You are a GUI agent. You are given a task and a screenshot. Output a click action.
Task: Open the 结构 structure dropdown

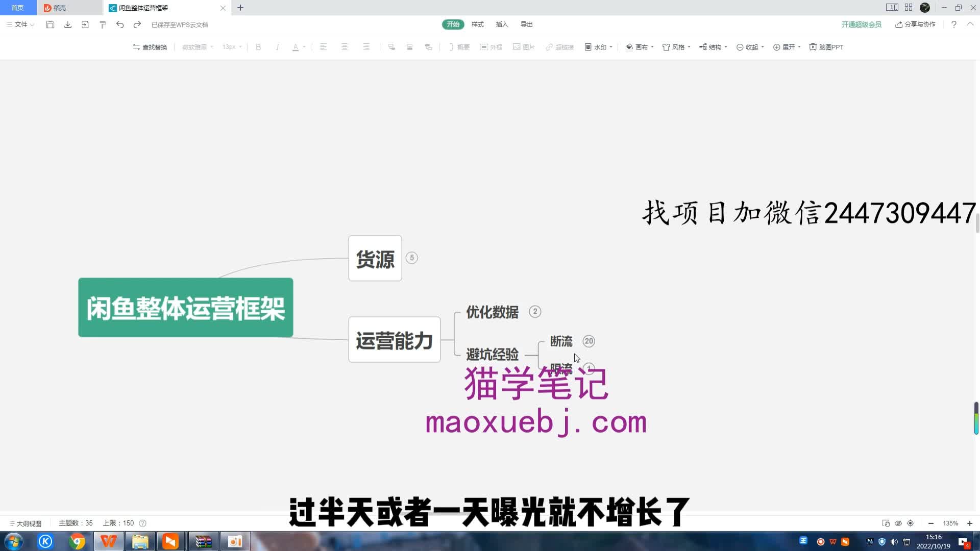[713, 47]
